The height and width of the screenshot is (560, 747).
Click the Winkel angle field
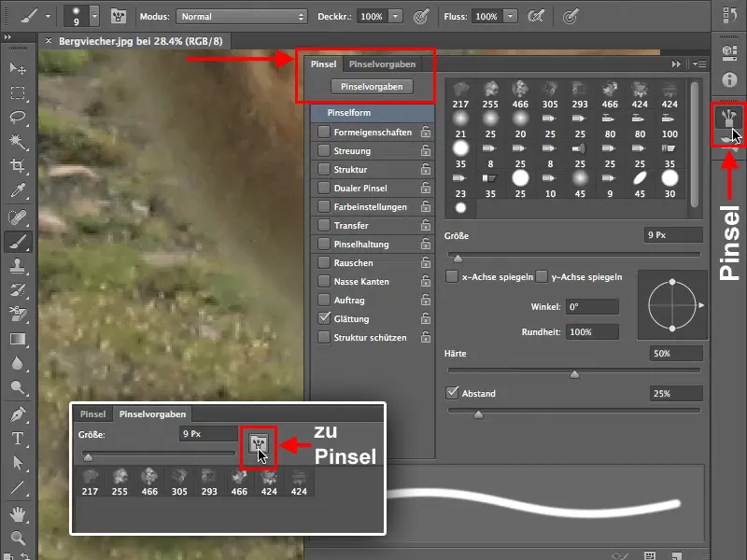[592, 307]
